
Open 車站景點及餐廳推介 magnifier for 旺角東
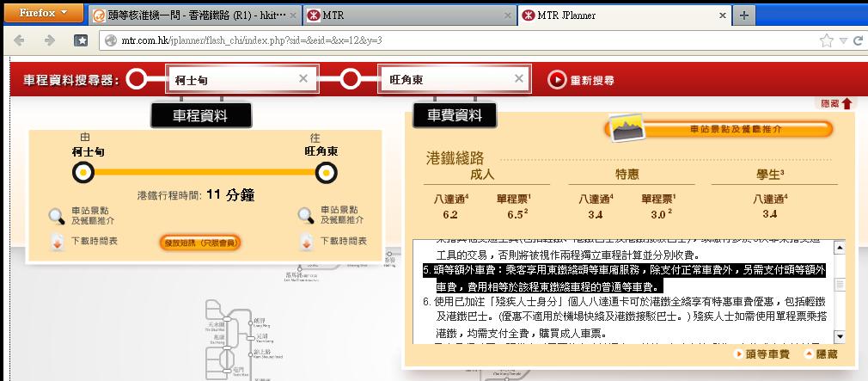click(x=306, y=215)
